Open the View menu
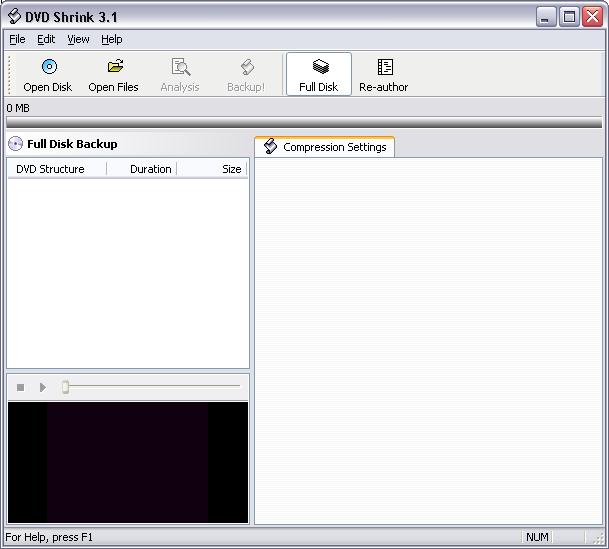This screenshot has width=609, height=549. [x=78, y=39]
